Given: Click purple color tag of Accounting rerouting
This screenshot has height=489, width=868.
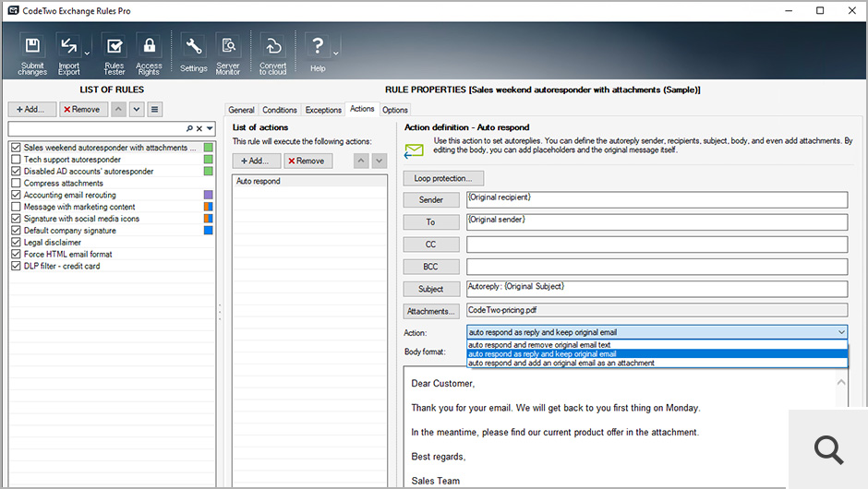Looking at the screenshot, I should (208, 195).
